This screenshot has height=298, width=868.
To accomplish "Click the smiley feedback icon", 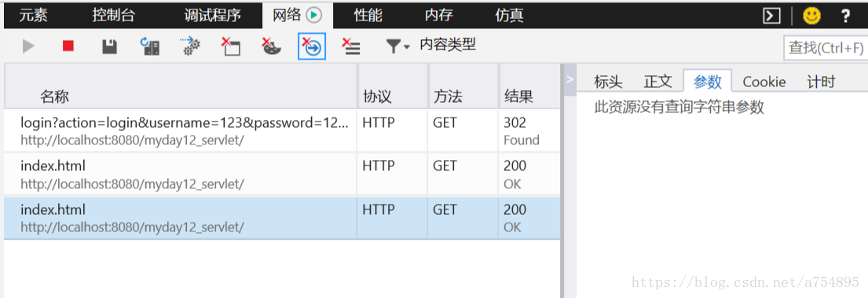I will (x=811, y=16).
